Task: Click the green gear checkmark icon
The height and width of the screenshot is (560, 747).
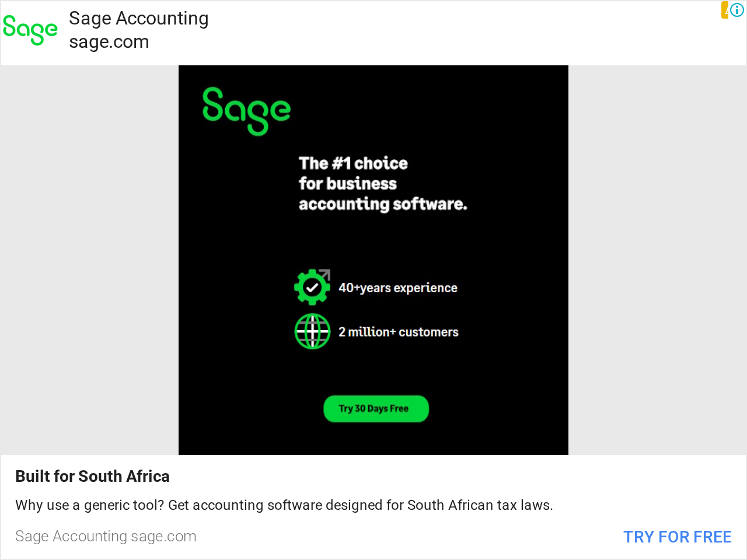Action: [x=312, y=287]
